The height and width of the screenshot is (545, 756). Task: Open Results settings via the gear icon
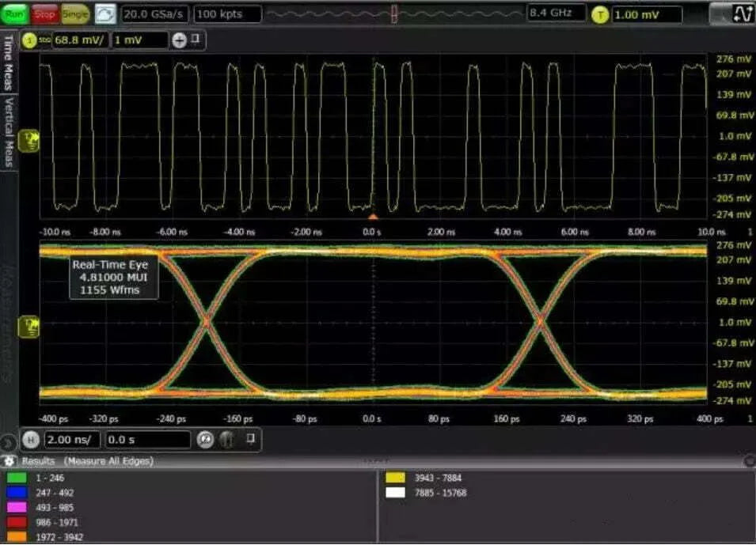[x=9, y=460]
